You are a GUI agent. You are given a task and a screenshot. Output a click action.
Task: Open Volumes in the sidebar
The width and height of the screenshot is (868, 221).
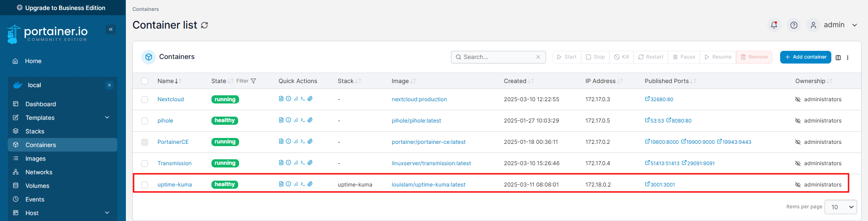37,186
